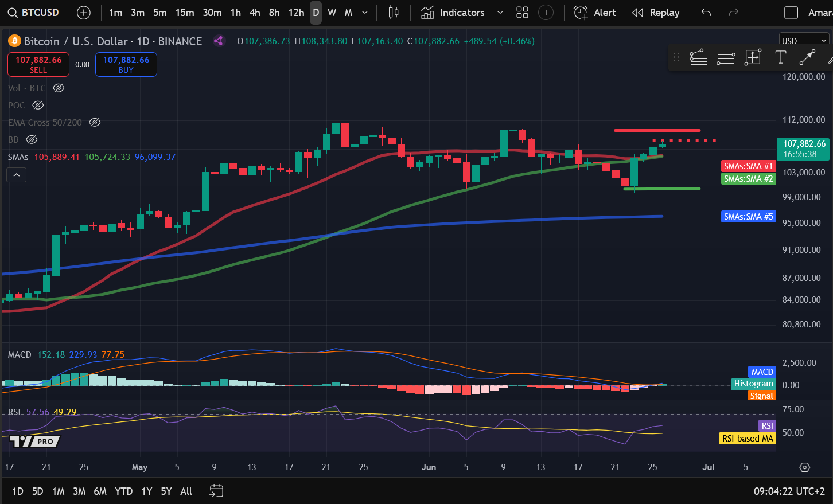Open the go to date calendar icon

[216, 491]
